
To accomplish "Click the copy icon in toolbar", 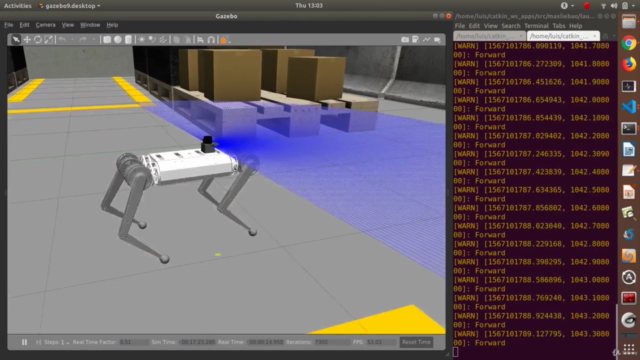I will [176, 40].
